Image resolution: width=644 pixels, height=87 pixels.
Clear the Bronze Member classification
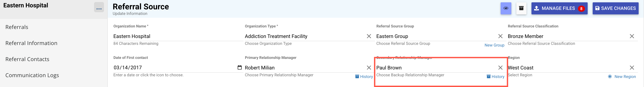coord(632,36)
